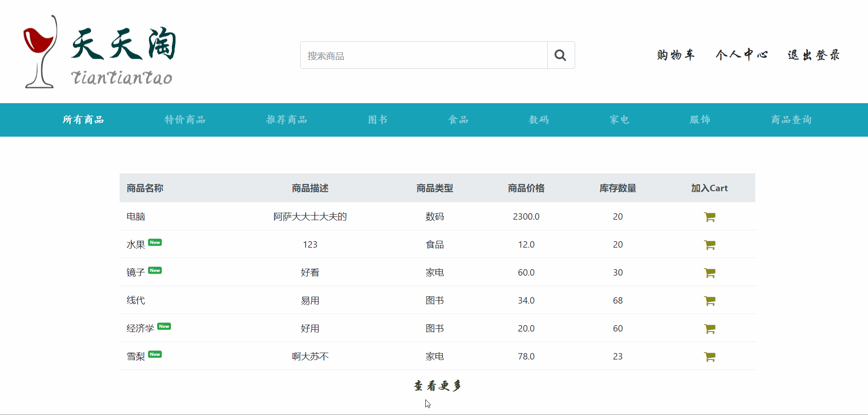Click the 商品价格 column header
The height and width of the screenshot is (415, 868).
coord(526,188)
